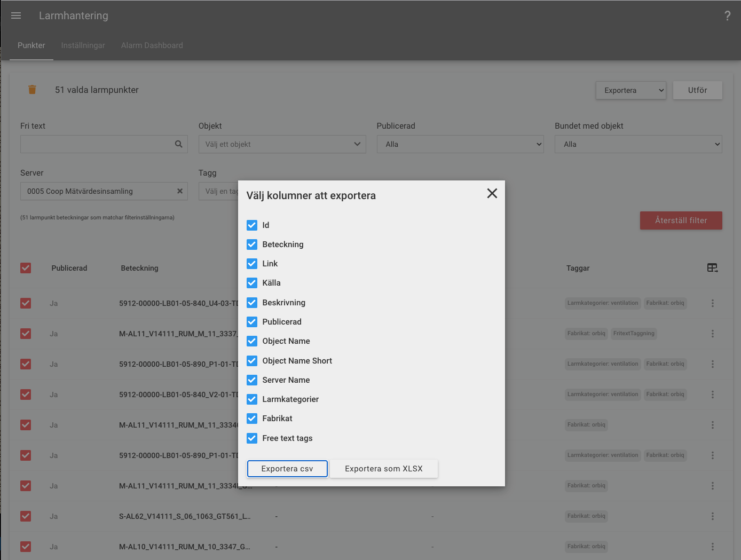Expand the Bundet med objekt dropdown
The image size is (741, 560).
pyautogui.click(x=638, y=144)
